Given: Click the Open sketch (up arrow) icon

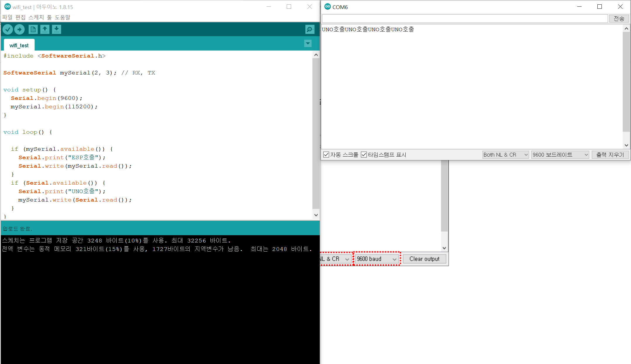Looking at the screenshot, I should tap(45, 29).
